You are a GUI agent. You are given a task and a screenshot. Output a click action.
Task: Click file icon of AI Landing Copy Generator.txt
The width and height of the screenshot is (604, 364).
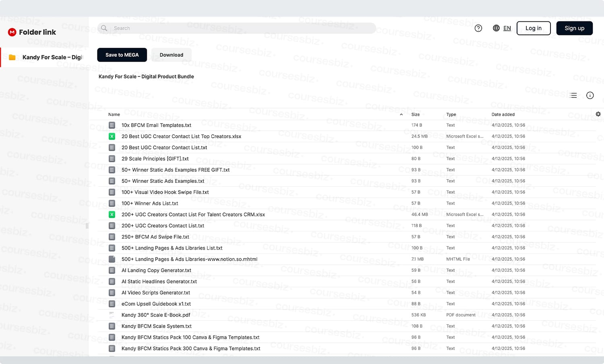(112, 270)
